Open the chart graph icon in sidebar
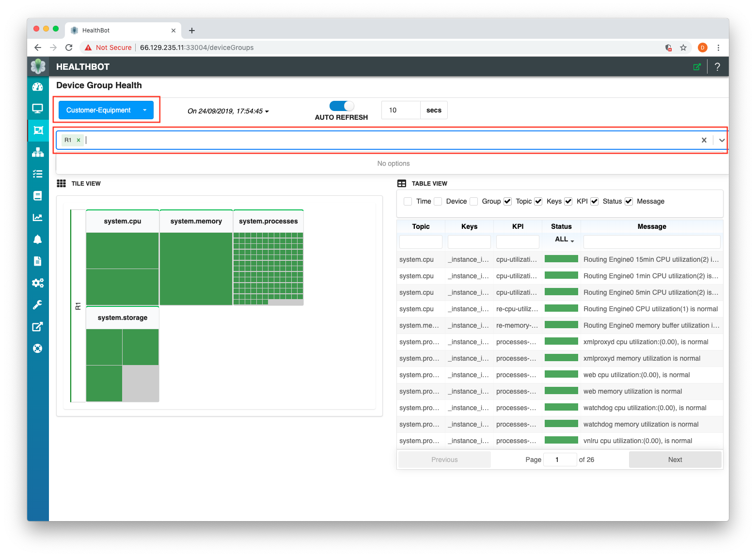The image size is (756, 557). pos(38,218)
